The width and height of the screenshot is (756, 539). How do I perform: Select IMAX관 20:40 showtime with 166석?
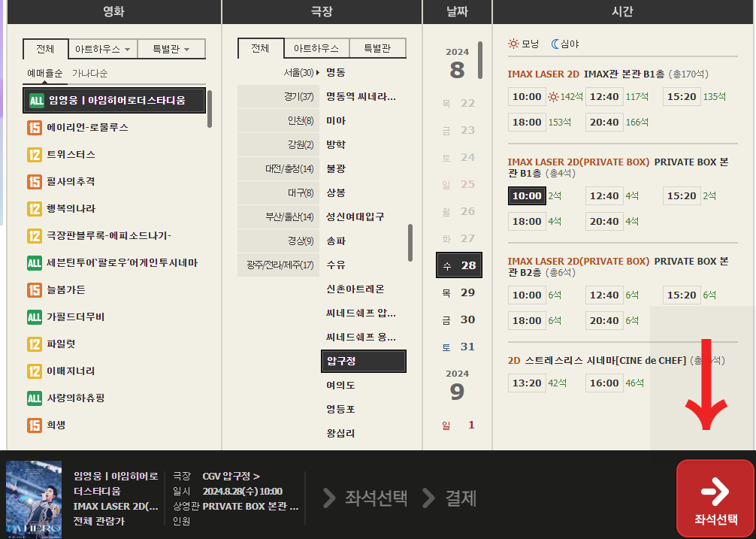pyautogui.click(x=604, y=122)
